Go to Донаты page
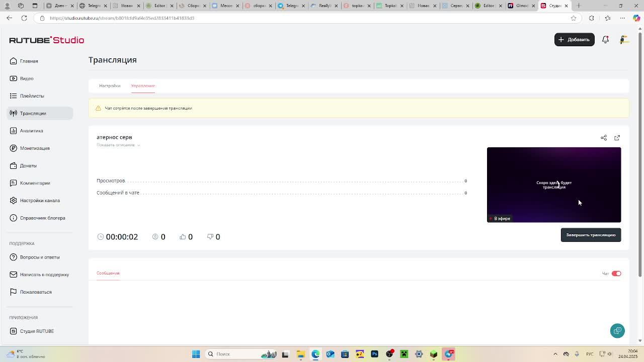 tap(40, 165)
